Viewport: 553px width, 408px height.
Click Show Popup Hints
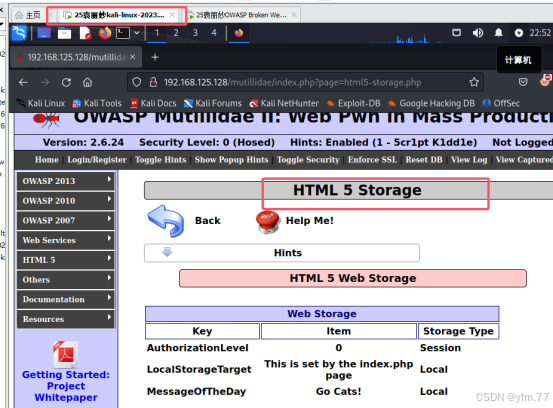[x=231, y=160]
